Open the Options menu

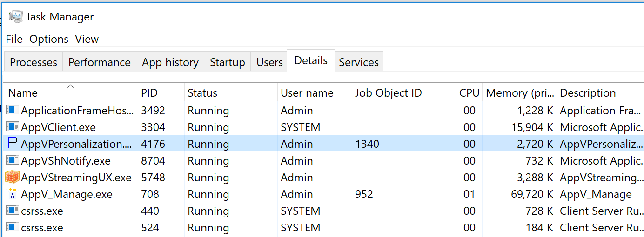tap(49, 39)
